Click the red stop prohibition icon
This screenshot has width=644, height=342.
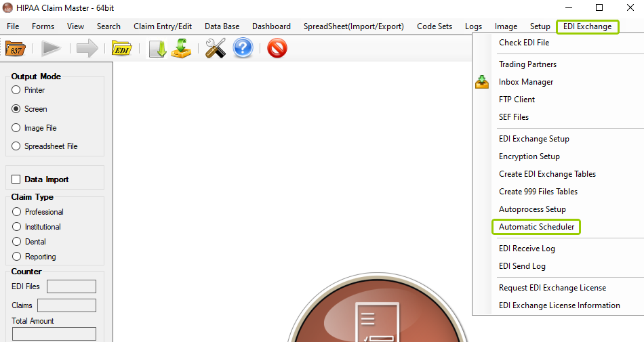tap(277, 48)
